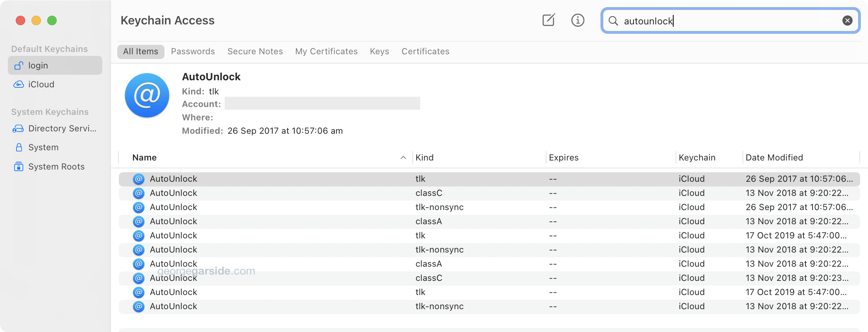Click @ icon of last tlk-nonsync row
This screenshot has width=868, height=332.
pos(139,306)
